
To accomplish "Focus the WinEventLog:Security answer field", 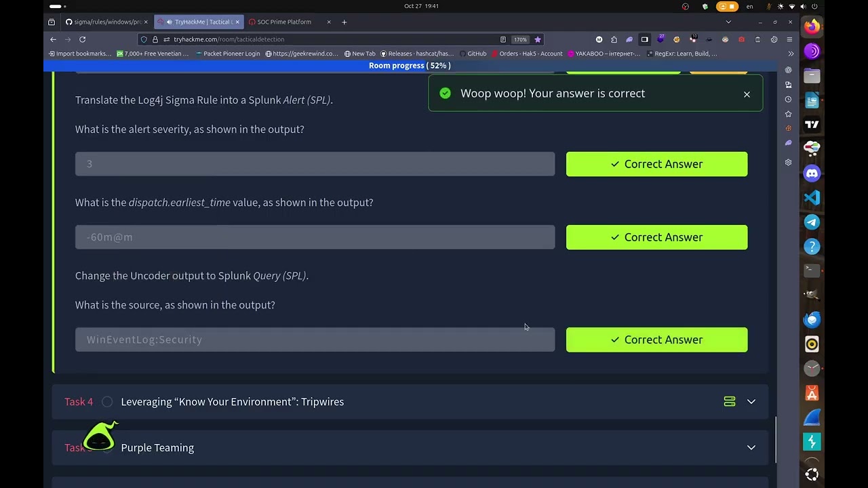I will click(x=315, y=340).
